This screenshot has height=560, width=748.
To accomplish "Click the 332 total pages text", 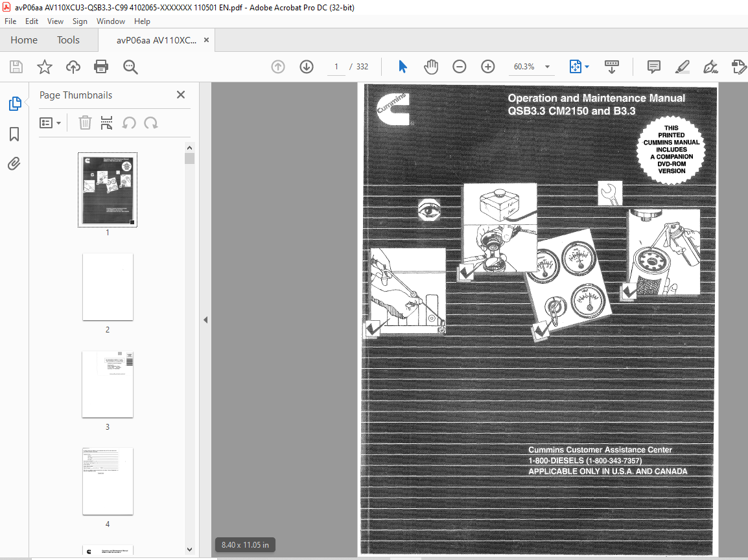I will coord(362,67).
